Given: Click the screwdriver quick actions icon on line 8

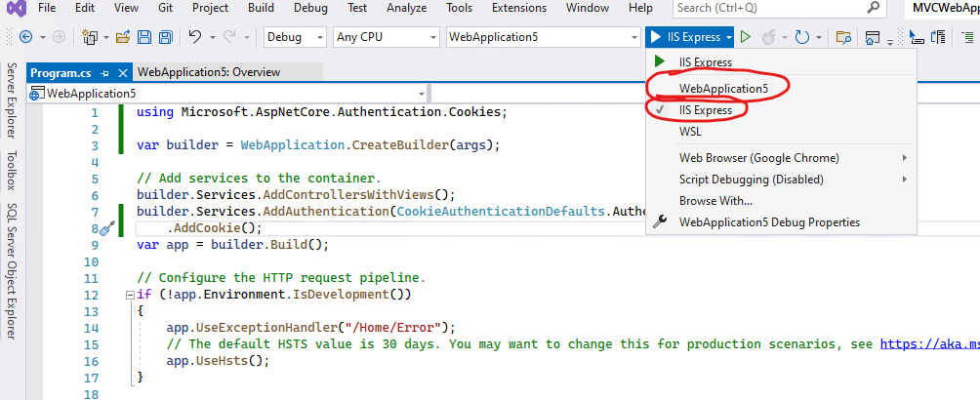Looking at the screenshot, I should (108, 228).
